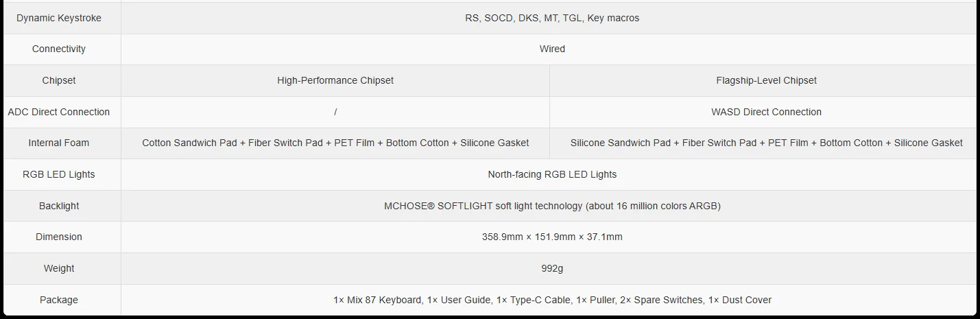Click the Flagship-Level Chipset cell
Viewport: 980px width, 319px height.
766,81
